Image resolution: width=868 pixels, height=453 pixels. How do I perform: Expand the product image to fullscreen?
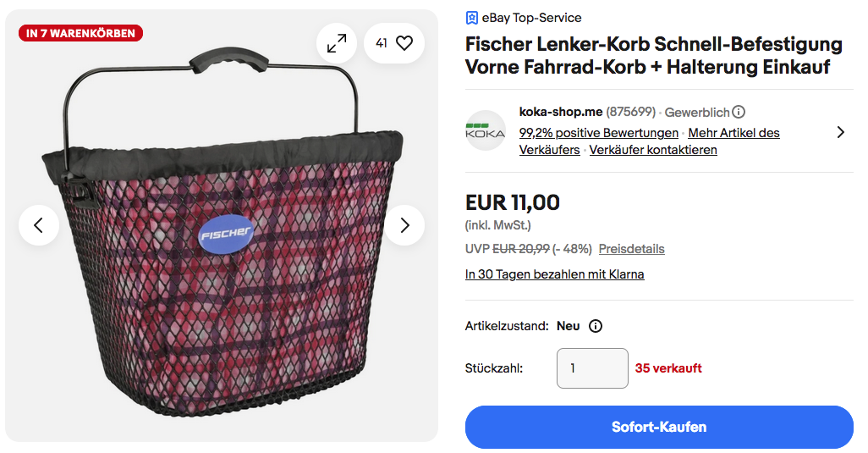point(337,42)
